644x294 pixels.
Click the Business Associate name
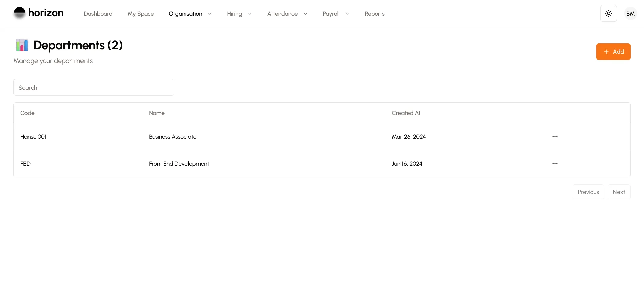(x=172, y=137)
